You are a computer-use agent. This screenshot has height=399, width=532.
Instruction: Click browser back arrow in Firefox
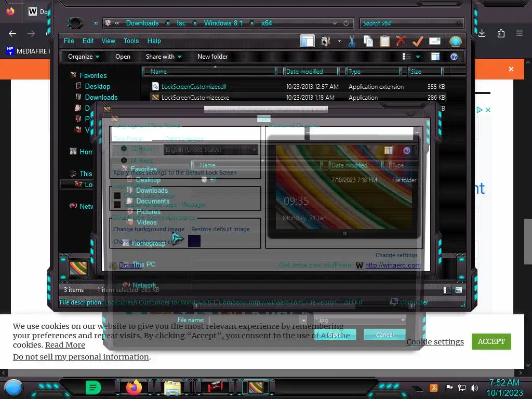[x=12, y=34]
